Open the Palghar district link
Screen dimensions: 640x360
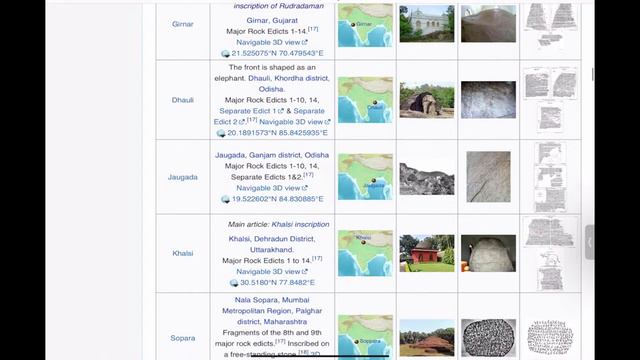pos(280,316)
